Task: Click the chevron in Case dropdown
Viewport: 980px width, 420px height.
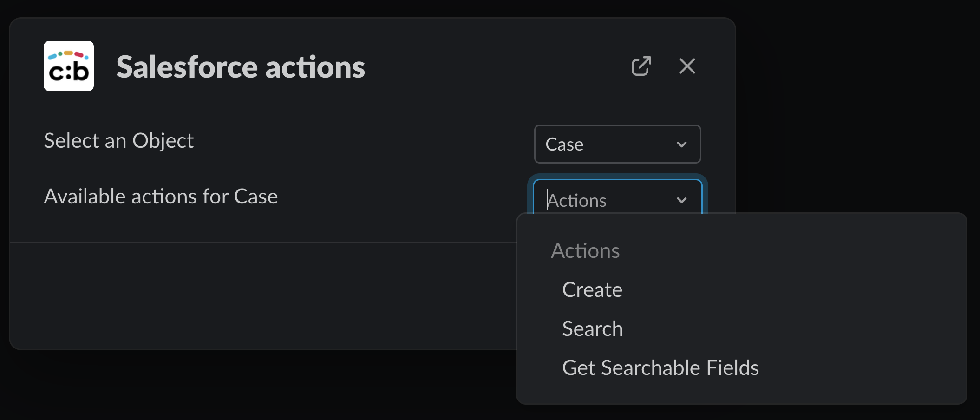Action: coord(681,144)
